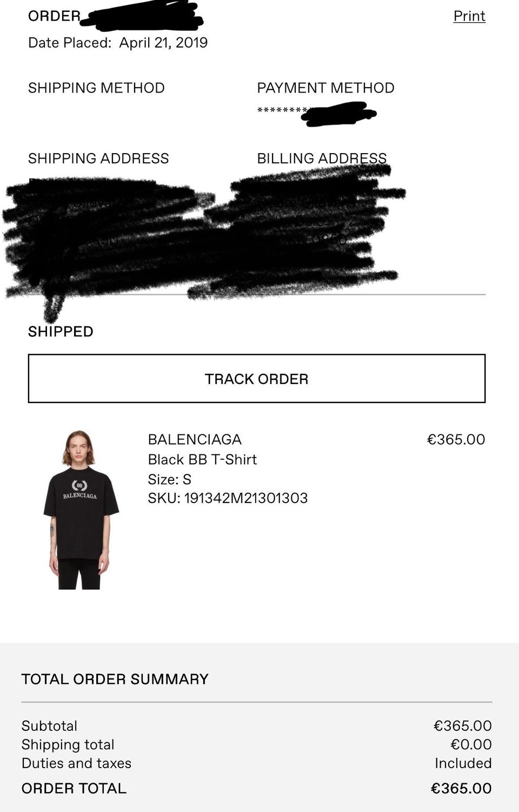Click the ORDER TOTAL €365.00 amount

point(461,788)
